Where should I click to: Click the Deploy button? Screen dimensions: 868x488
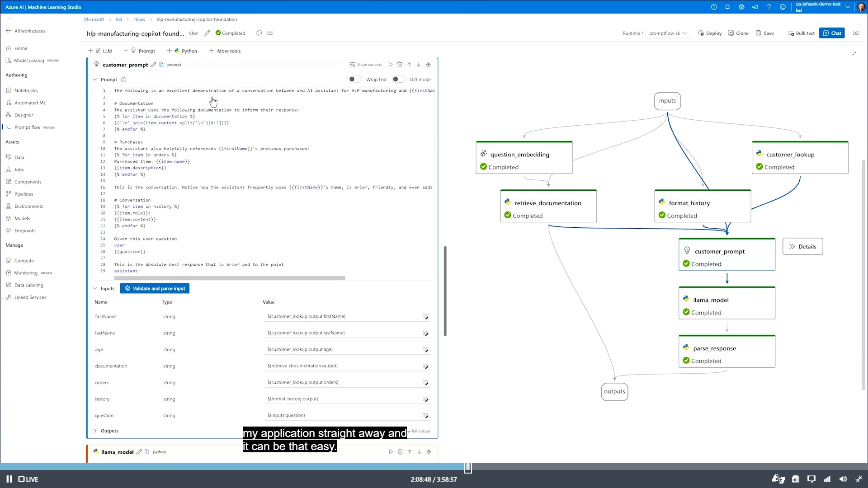click(713, 33)
